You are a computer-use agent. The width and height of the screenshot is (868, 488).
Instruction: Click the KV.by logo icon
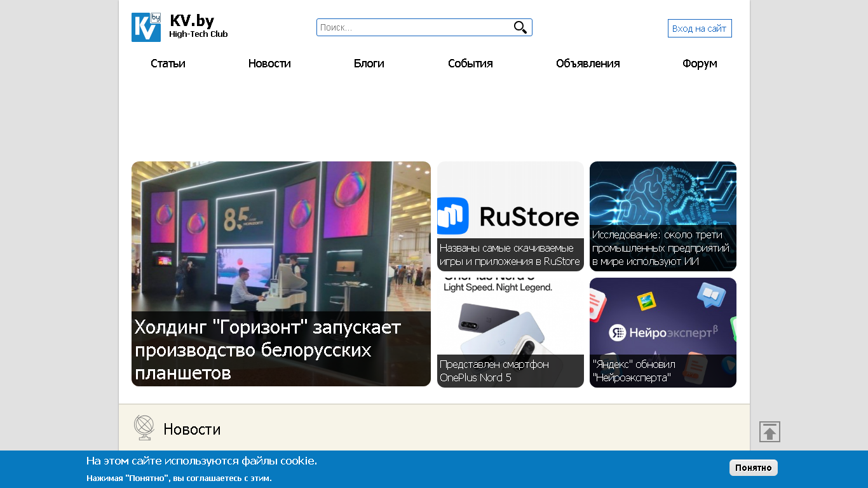tap(146, 27)
